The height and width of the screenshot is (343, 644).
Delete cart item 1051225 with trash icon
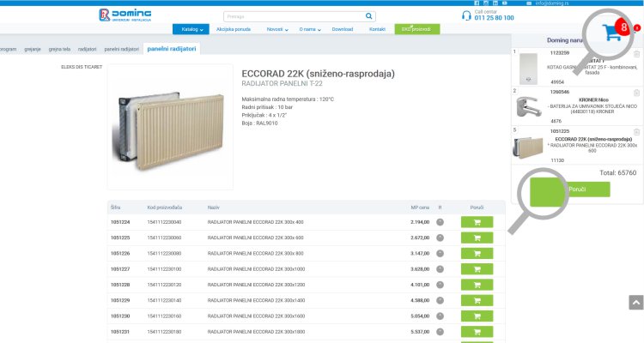coord(636,132)
